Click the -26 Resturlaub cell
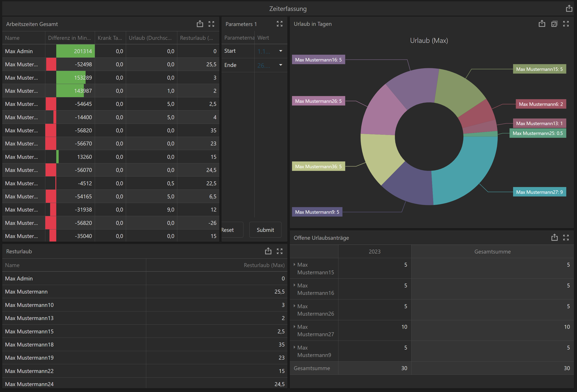577x392 pixels. [198, 223]
